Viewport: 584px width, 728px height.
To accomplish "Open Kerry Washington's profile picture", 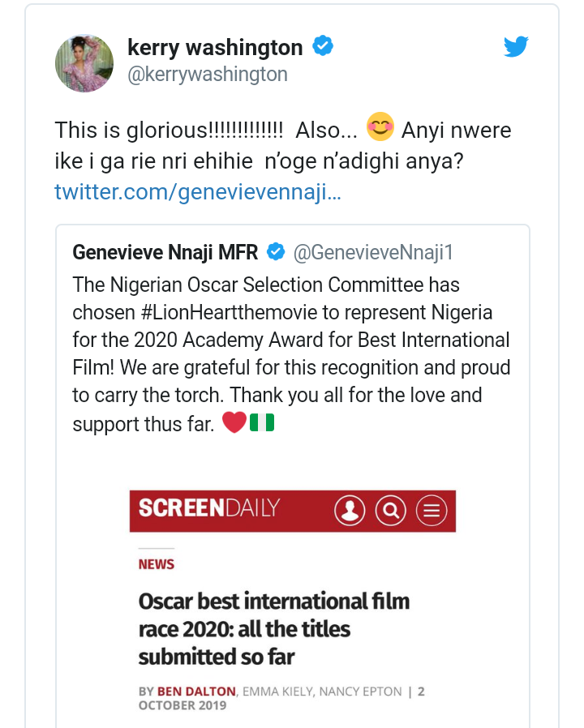I will point(84,63).
